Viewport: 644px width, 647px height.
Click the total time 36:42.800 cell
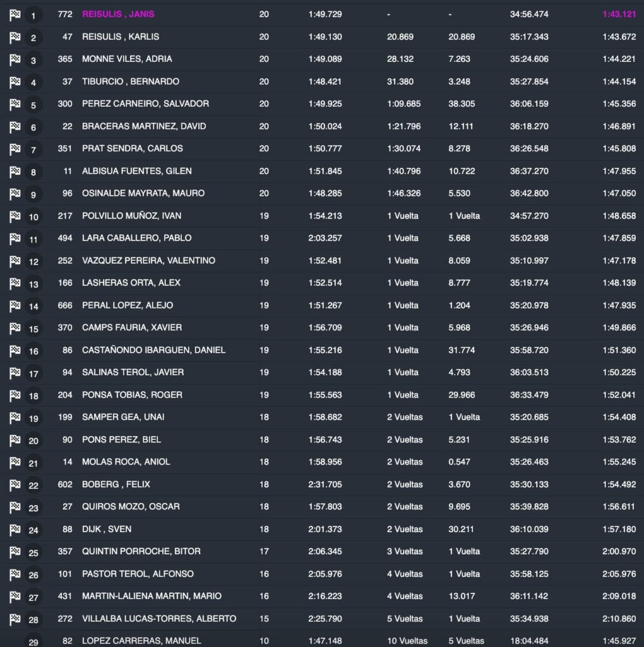tap(529, 193)
